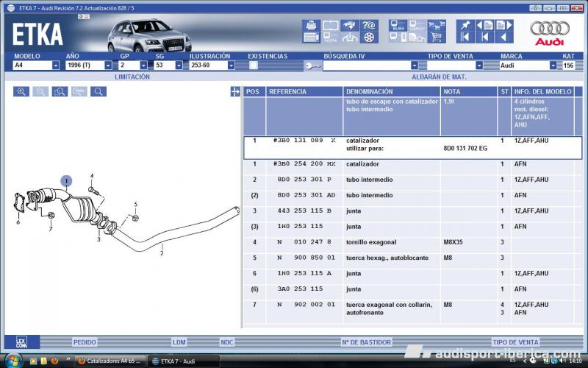This screenshot has width=588, height=368.
Task: Open the Albarán de Mat. tab
Action: point(439,77)
